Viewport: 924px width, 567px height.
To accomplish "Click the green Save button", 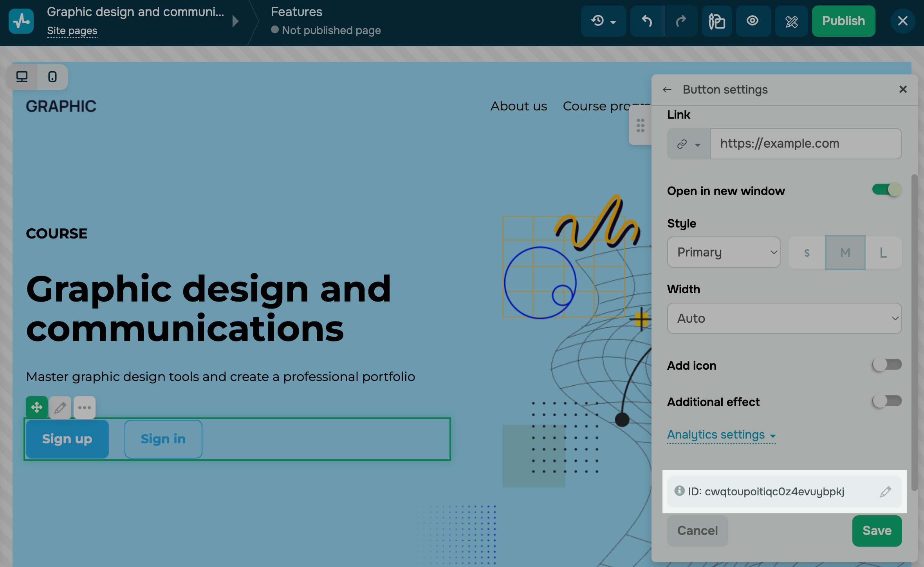I will pos(877,531).
